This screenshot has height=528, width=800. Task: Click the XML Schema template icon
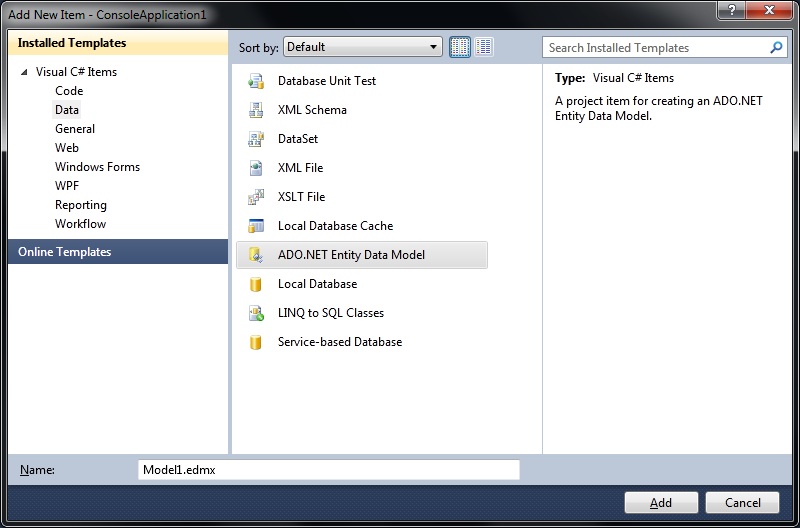[256, 110]
